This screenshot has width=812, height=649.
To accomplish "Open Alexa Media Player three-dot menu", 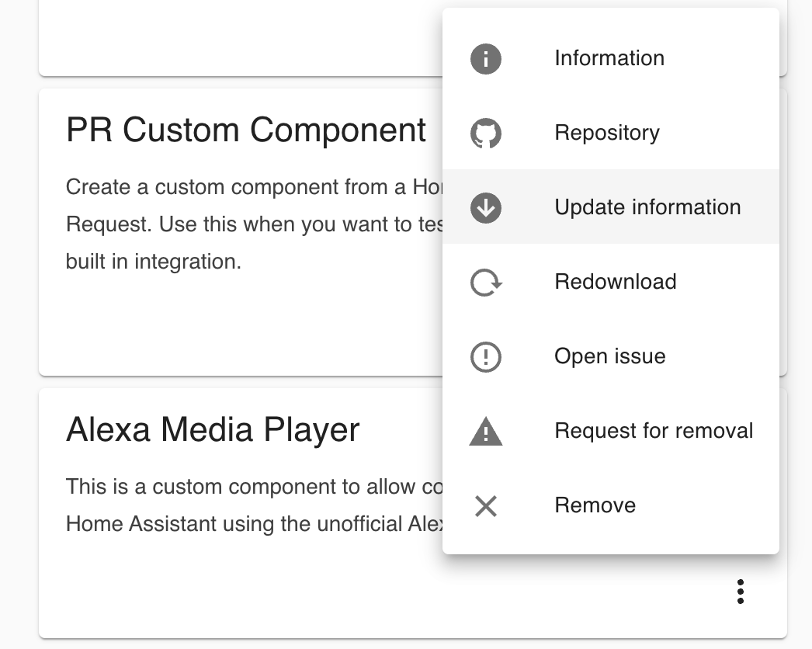I will point(741,592).
